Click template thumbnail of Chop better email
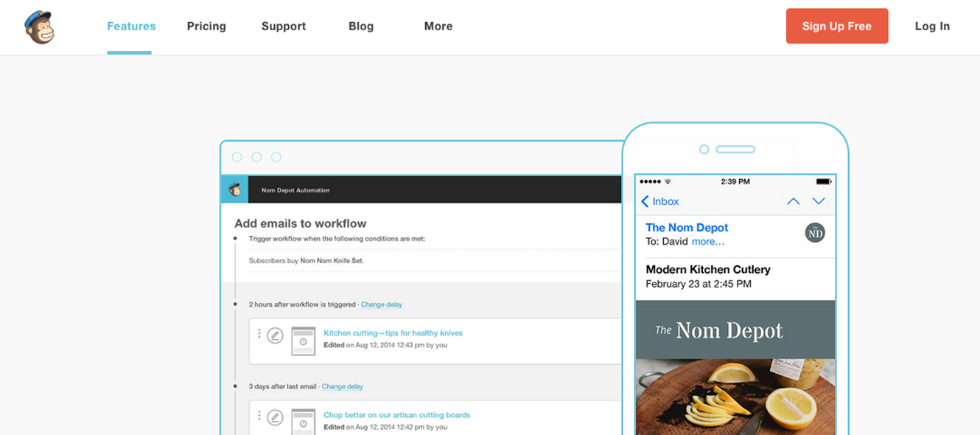The image size is (980, 435). (303, 421)
